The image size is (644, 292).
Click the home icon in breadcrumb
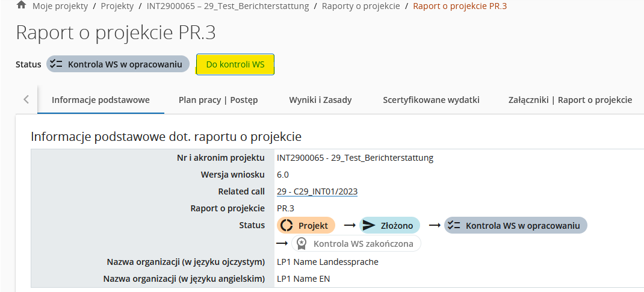[22, 5]
